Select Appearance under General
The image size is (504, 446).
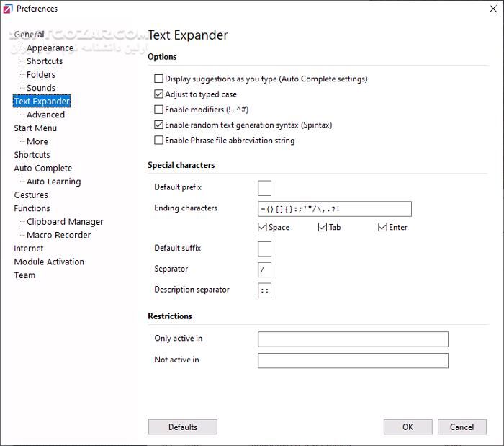(x=50, y=48)
